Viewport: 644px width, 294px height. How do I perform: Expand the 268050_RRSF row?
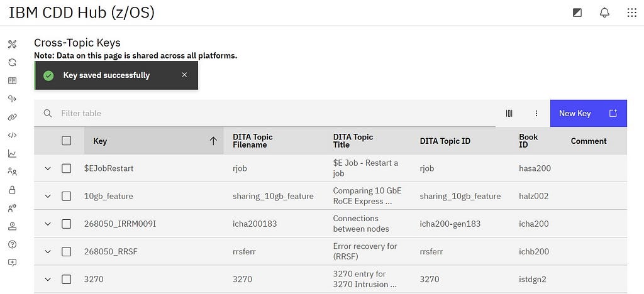tap(47, 251)
